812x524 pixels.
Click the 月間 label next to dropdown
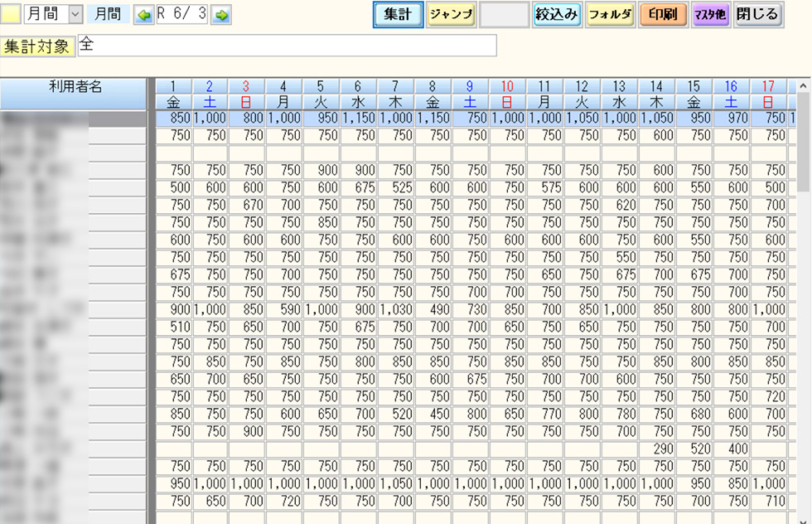click(108, 15)
